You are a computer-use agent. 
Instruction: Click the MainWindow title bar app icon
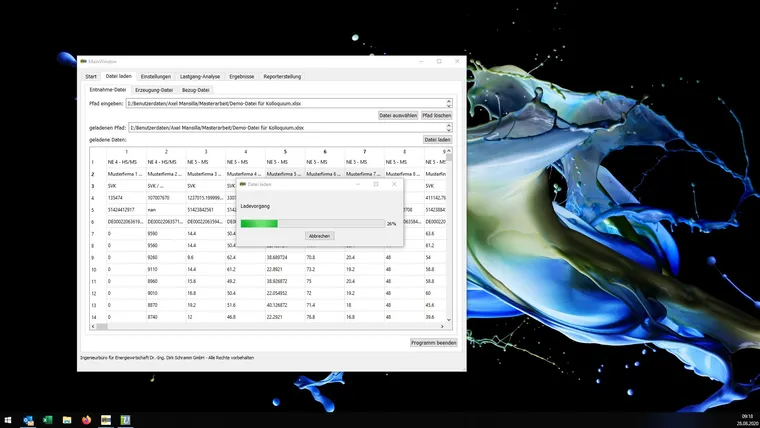[84, 61]
